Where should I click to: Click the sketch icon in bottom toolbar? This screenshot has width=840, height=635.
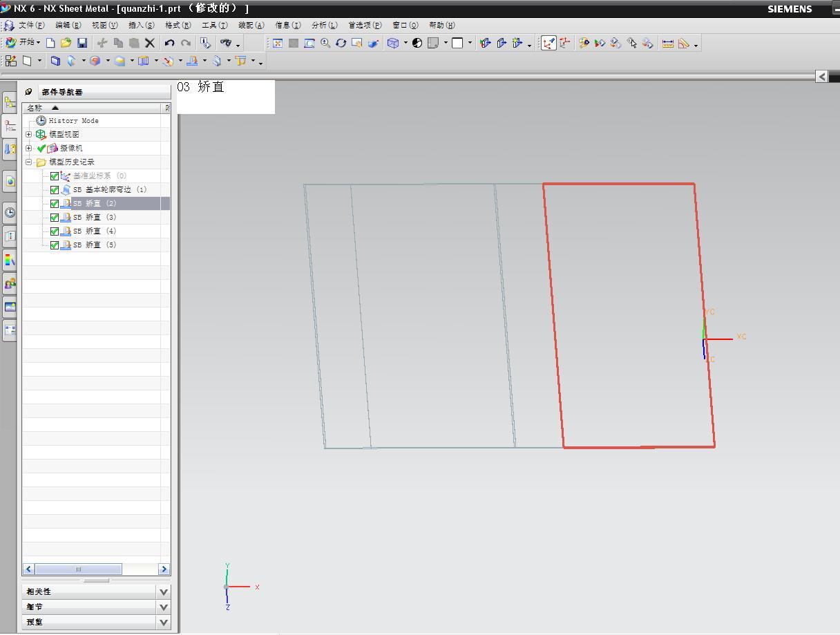[11, 61]
